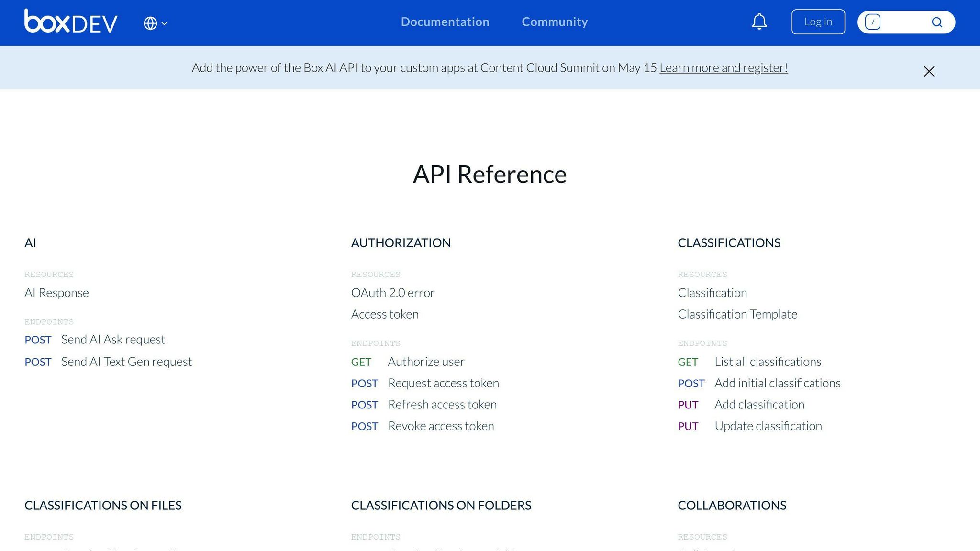This screenshot has height=551, width=980.
Task: Open the 'Authorize user' endpoint
Action: pos(425,361)
